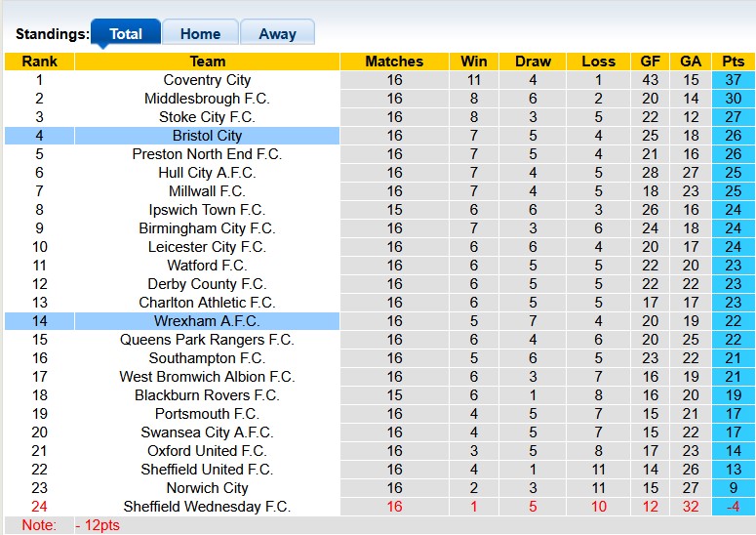Switch to the Home standings tab
756x535 pixels.
click(x=200, y=33)
